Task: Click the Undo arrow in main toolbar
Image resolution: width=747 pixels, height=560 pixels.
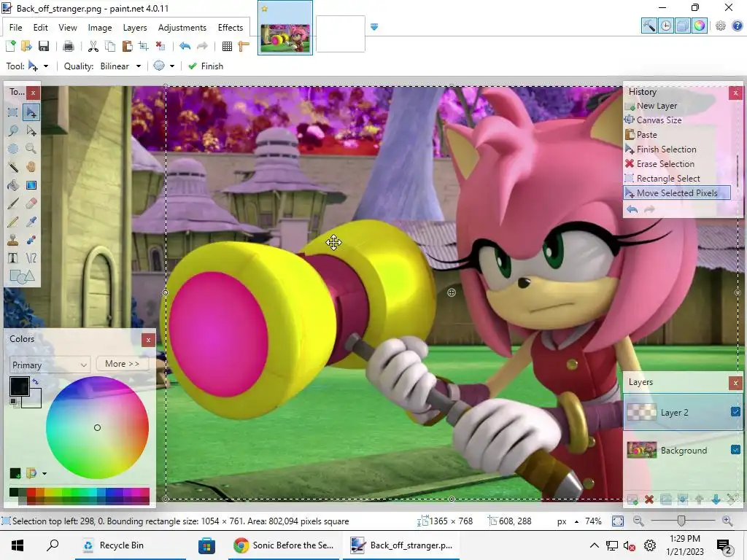Action: 185,46
